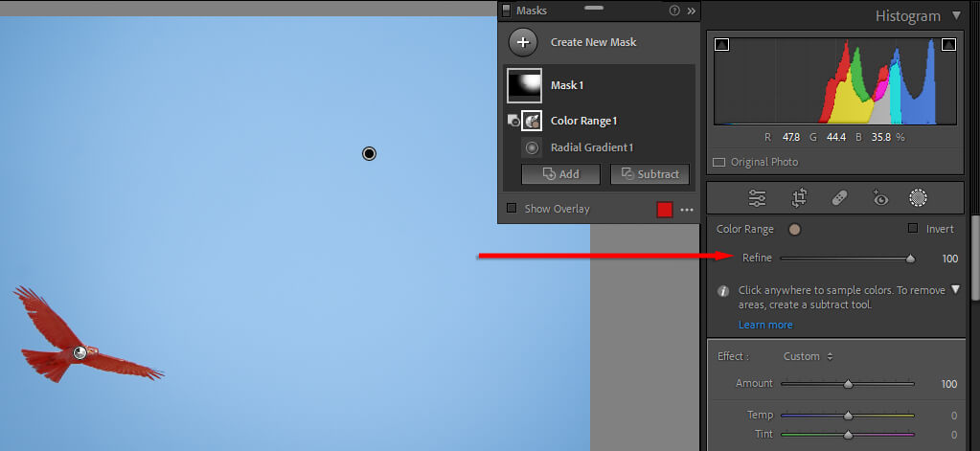Image resolution: width=980 pixels, height=451 pixels.
Task: Open Masks panel help question icon
Action: click(x=674, y=11)
